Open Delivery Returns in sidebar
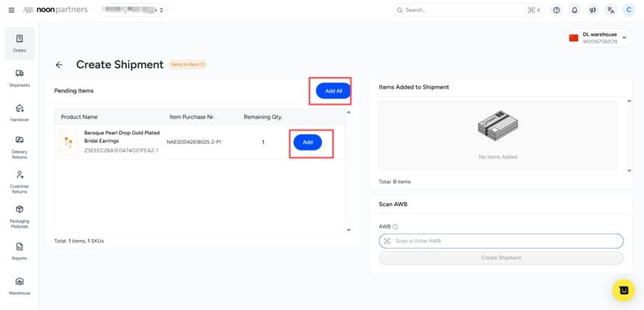 pos(19,148)
